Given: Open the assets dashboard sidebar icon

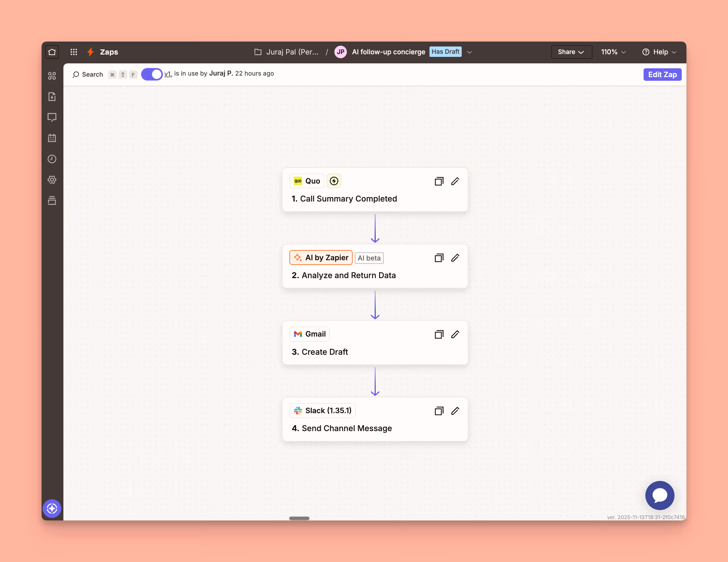Looking at the screenshot, I should tap(52, 76).
